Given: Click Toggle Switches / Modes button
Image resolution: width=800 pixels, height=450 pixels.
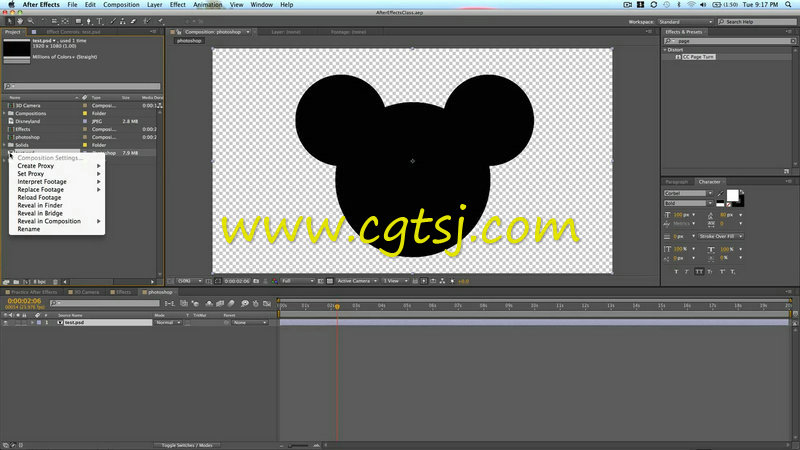Looking at the screenshot, I should point(187,445).
